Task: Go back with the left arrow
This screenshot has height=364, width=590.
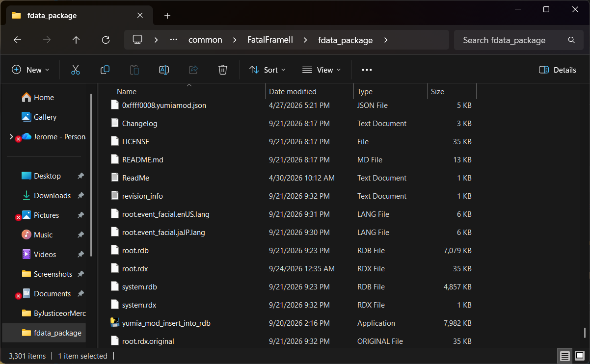Action: [x=17, y=40]
